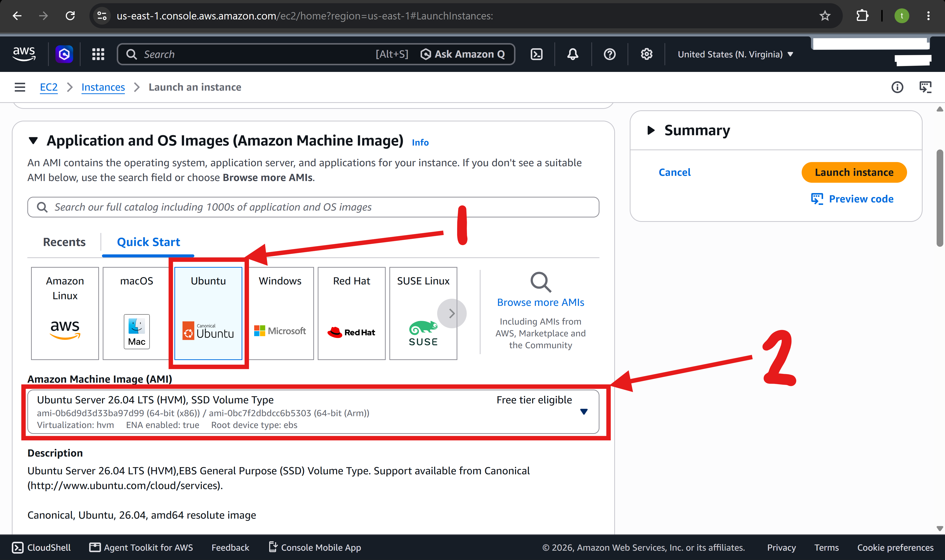Click Preview code icon
This screenshot has height=560, width=945.
point(817,199)
